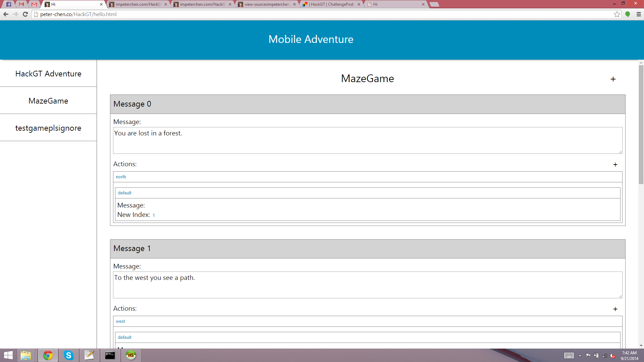
Task: Click the plus icon next to MazeGame title
Action: (613, 79)
